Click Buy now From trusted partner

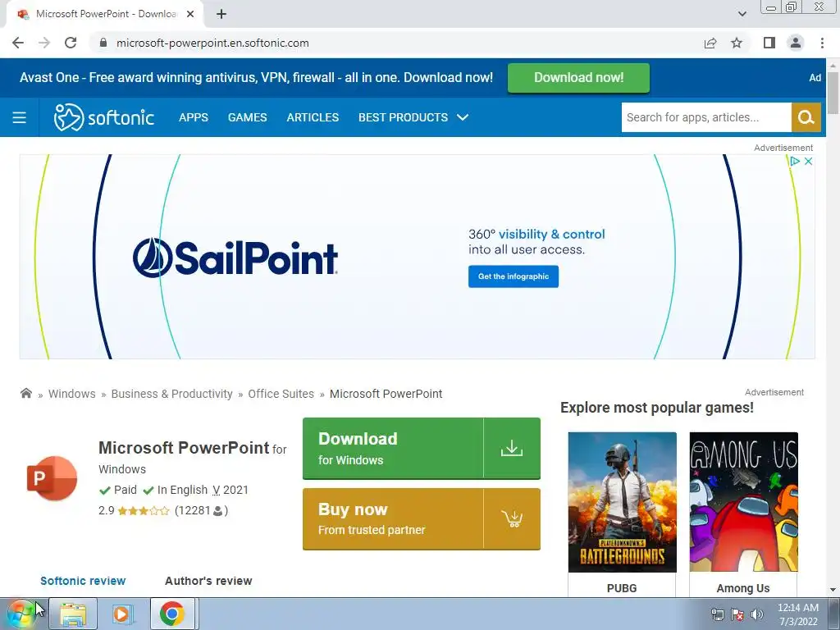coord(422,518)
